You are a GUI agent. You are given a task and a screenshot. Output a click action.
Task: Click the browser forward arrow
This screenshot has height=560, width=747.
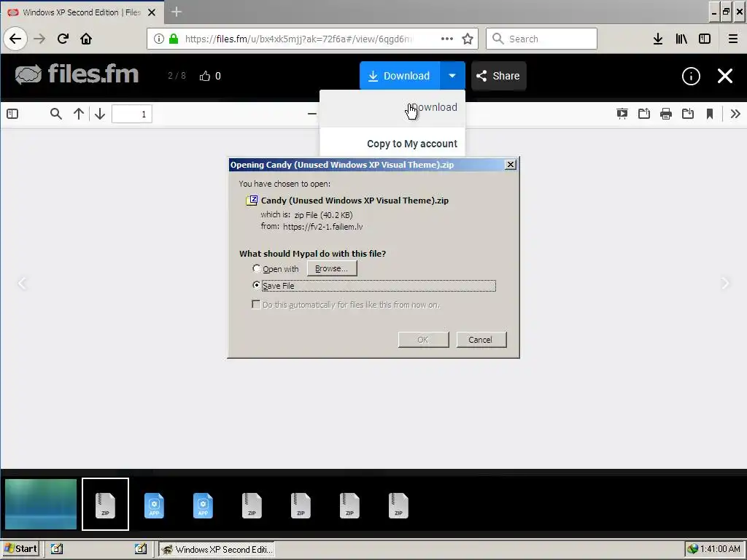39,39
